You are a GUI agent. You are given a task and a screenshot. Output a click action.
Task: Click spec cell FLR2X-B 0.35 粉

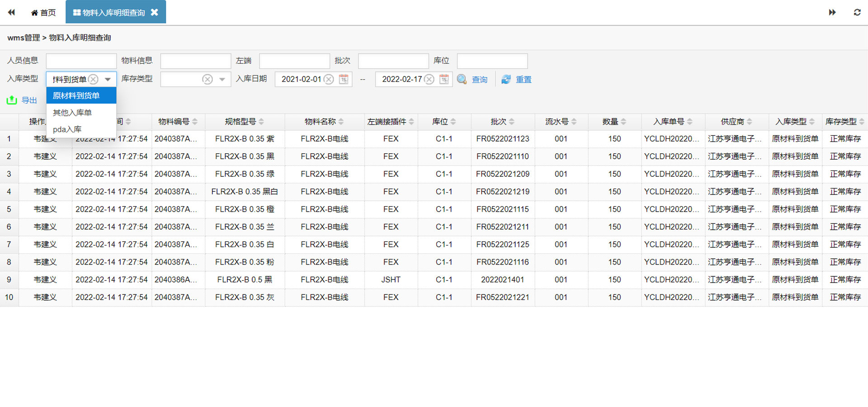click(x=245, y=262)
